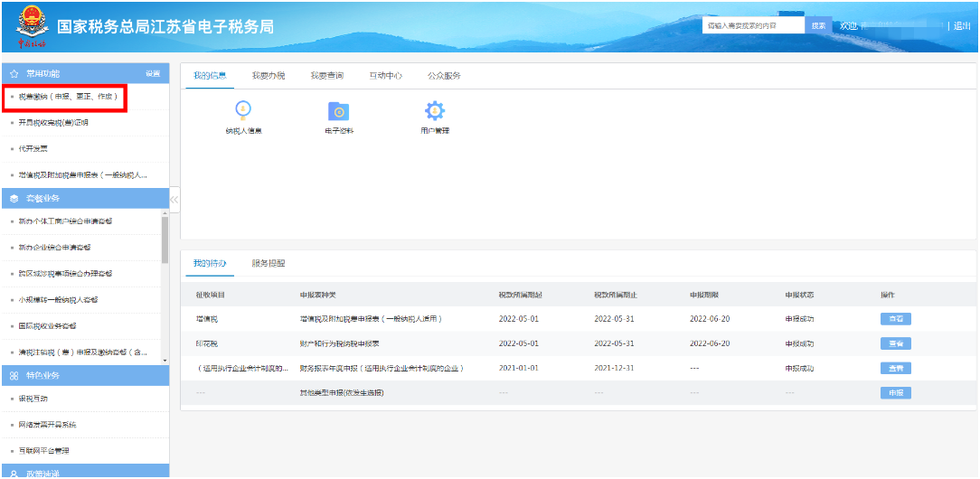Click the stack icon beside 套餐业务
The image size is (980, 479).
pos(14,199)
